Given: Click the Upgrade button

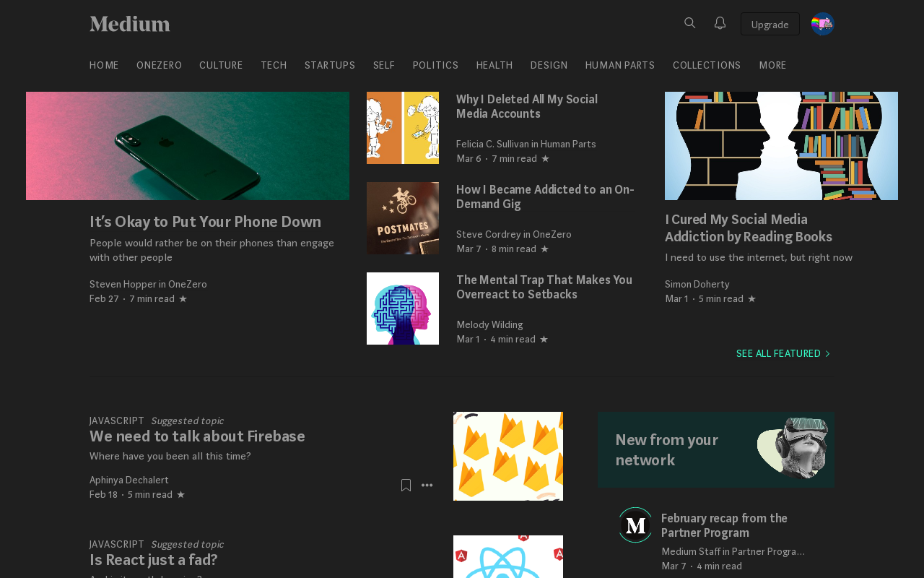Looking at the screenshot, I should [x=770, y=24].
